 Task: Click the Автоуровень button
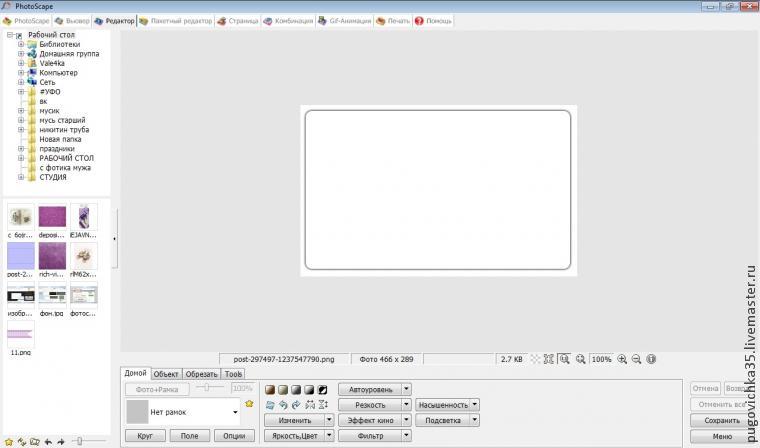371,389
